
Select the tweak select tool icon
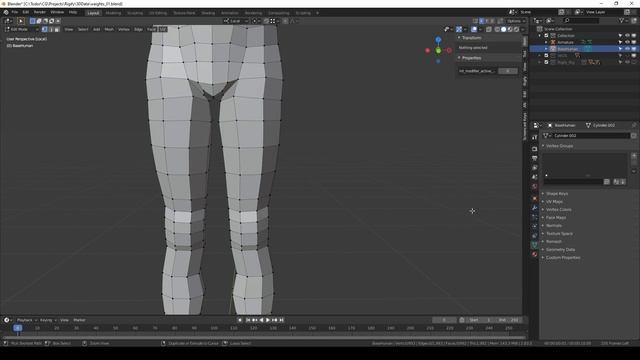[20, 21]
